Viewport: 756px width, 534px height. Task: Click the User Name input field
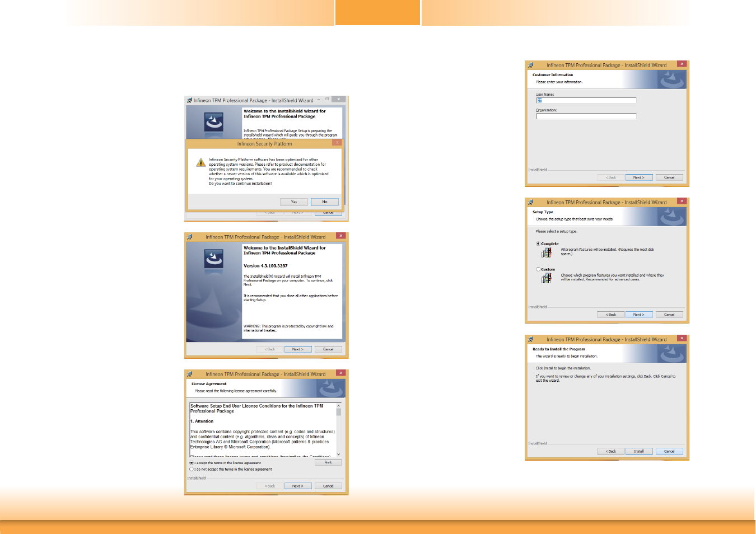(586, 101)
